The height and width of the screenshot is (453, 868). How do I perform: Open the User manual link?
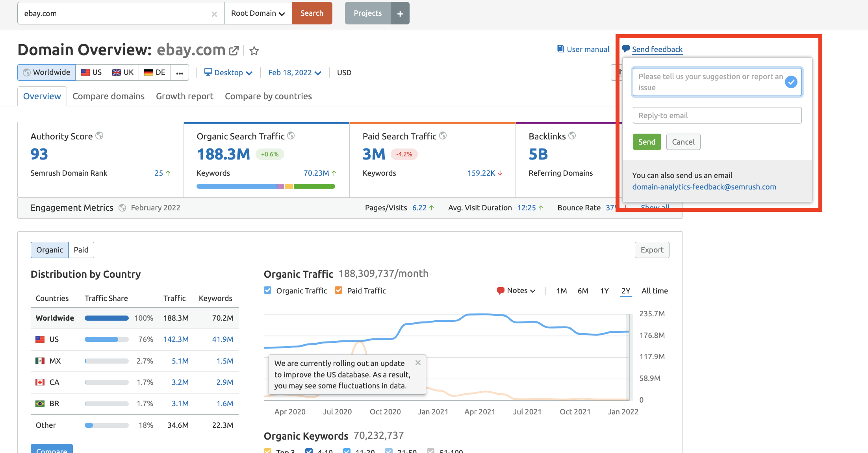pos(583,49)
